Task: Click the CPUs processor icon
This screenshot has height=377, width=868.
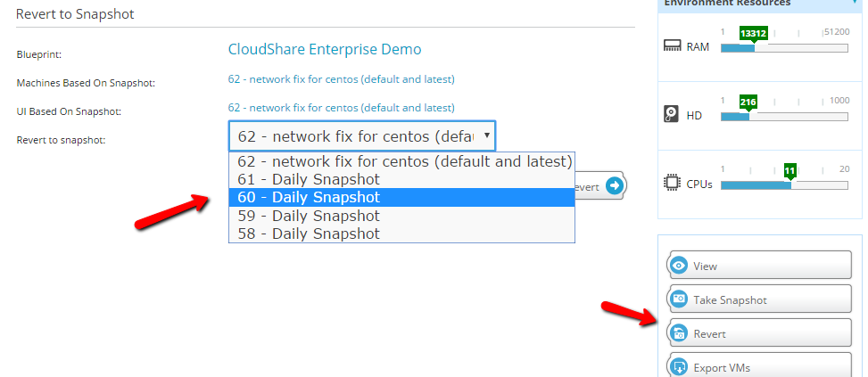Action: [672, 183]
